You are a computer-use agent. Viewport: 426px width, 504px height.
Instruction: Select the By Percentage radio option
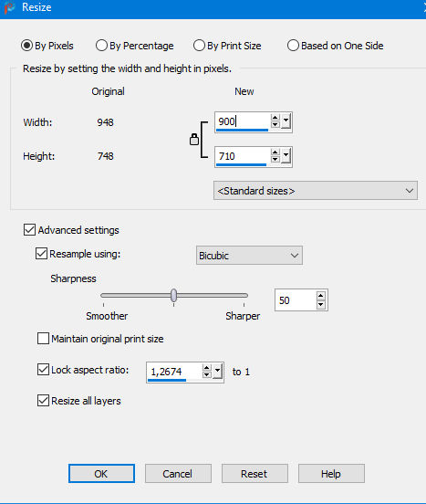point(134,46)
